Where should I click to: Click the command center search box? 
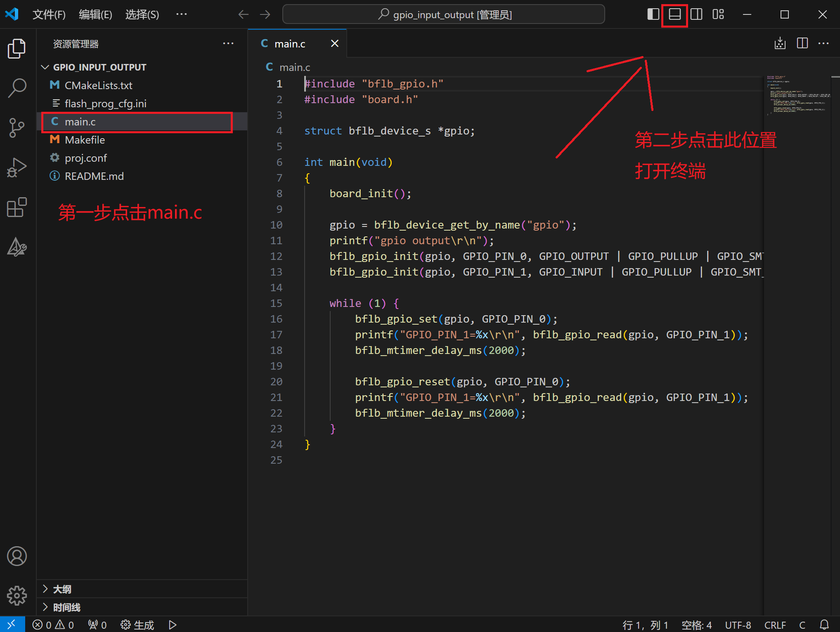tap(444, 14)
